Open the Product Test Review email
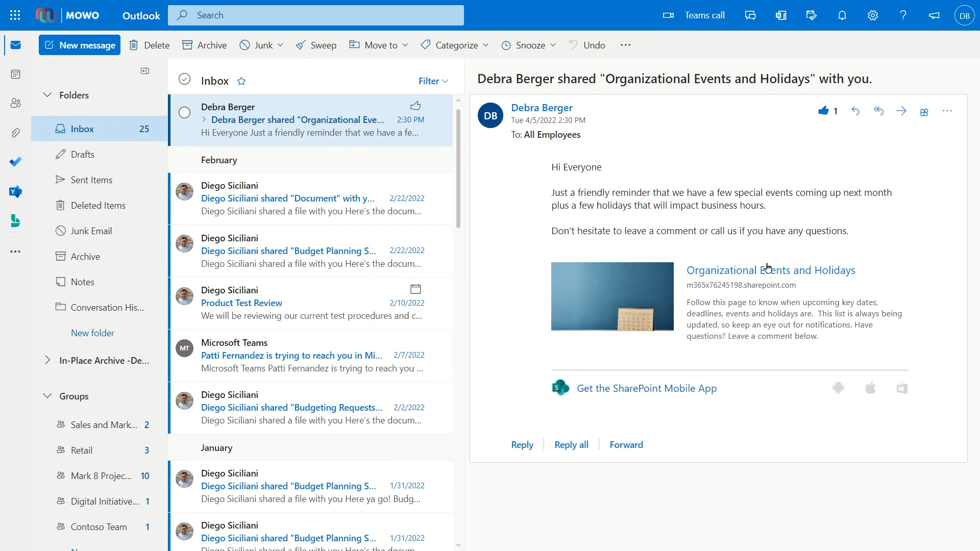This screenshot has width=980, height=551. pyautogui.click(x=311, y=303)
